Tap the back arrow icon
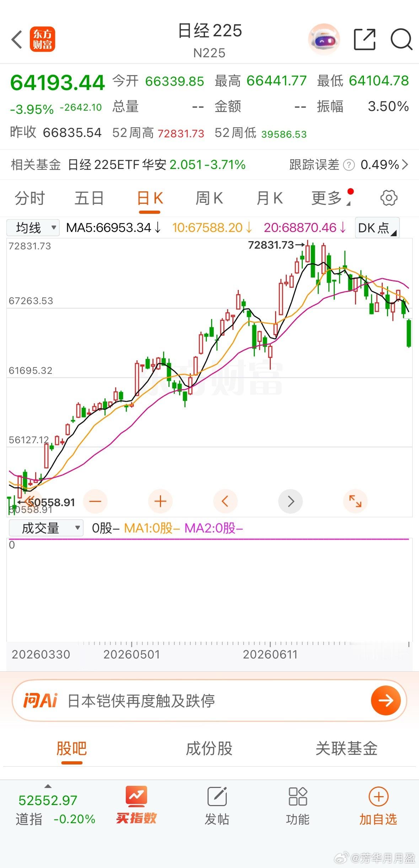 point(16,39)
